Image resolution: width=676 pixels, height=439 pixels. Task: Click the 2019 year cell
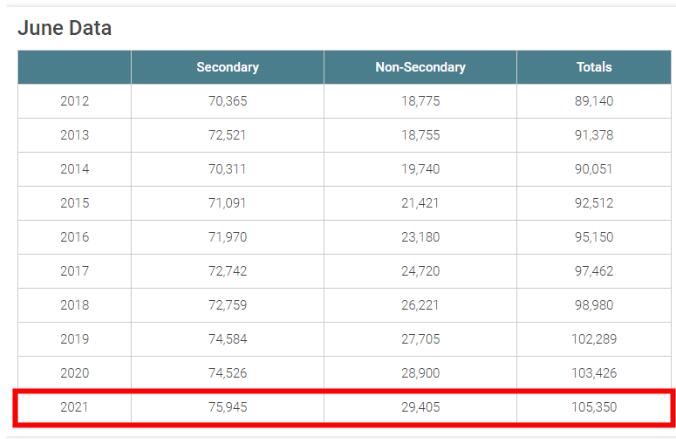(74, 339)
